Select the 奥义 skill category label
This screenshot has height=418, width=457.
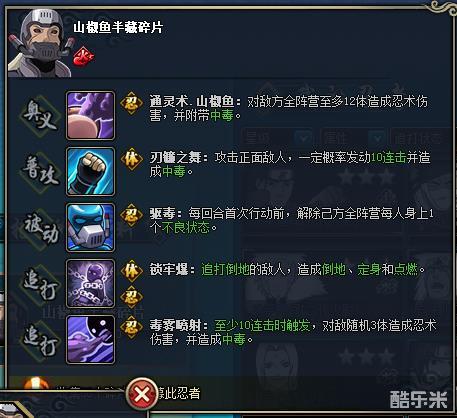(x=41, y=117)
